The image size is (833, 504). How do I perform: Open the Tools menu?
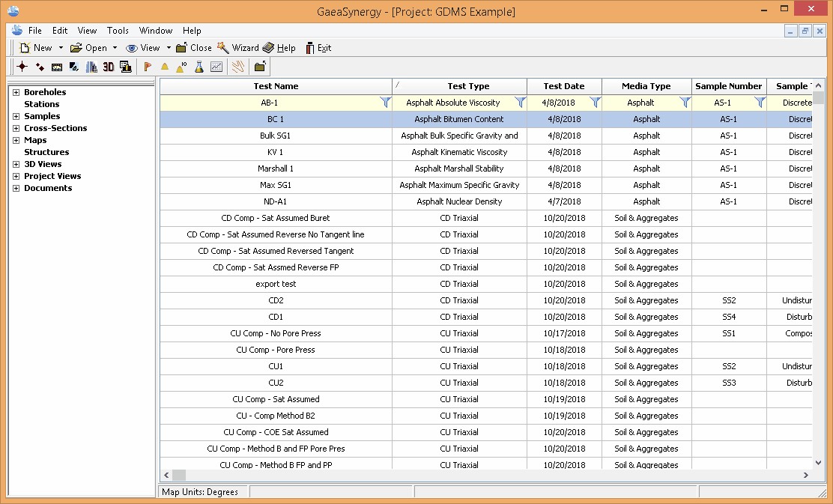coord(118,31)
